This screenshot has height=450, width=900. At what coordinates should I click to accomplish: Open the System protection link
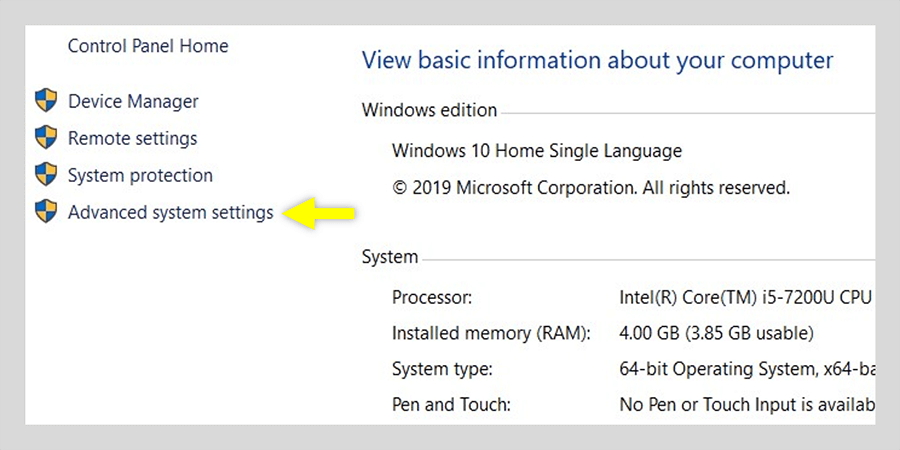pos(140,175)
